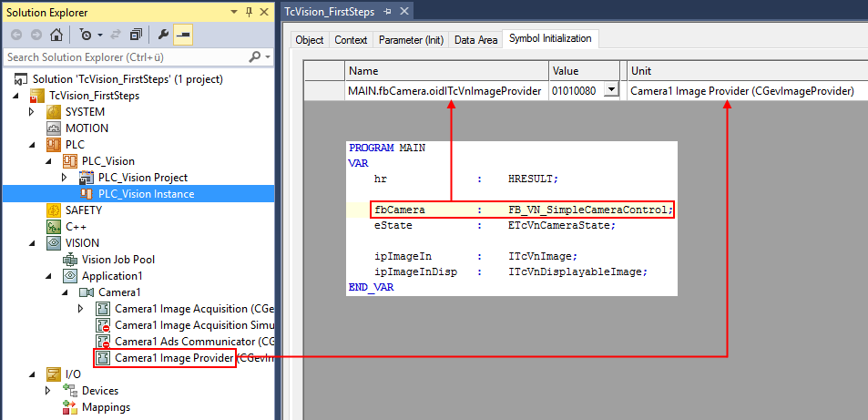Close the TcVision_FirstSteps document tab
The image size is (868, 420).
(403, 12)
